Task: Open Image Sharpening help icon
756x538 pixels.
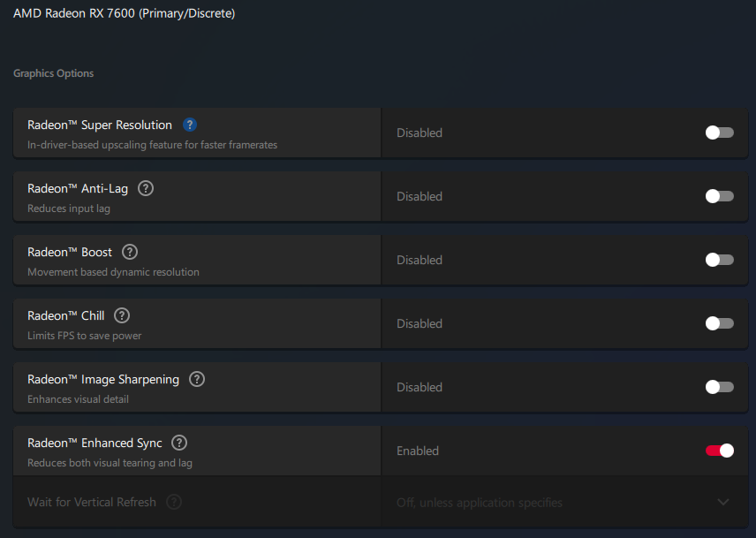Action: tap(197, 379)
